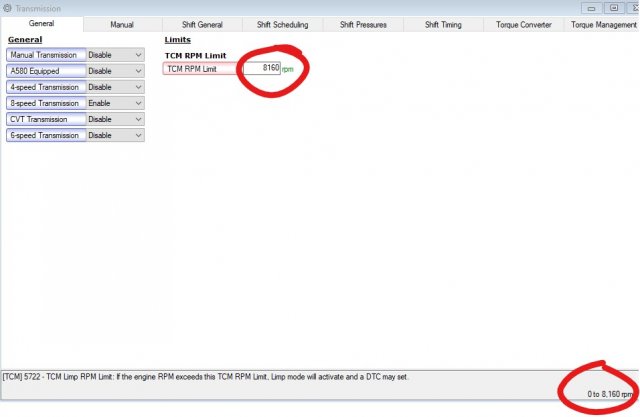Screen dimensions: 640x417
Task: Open the 8-speed Transmission Enable dropdown
Action: (x=115, y=103)
